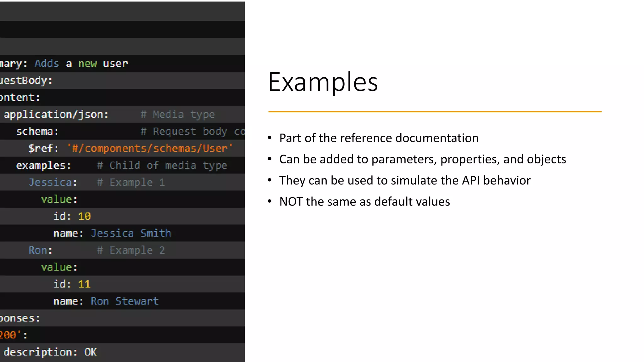Click the '# Child of media type' comment
Viewport: 644px width, 362px height.
point(162,165)
